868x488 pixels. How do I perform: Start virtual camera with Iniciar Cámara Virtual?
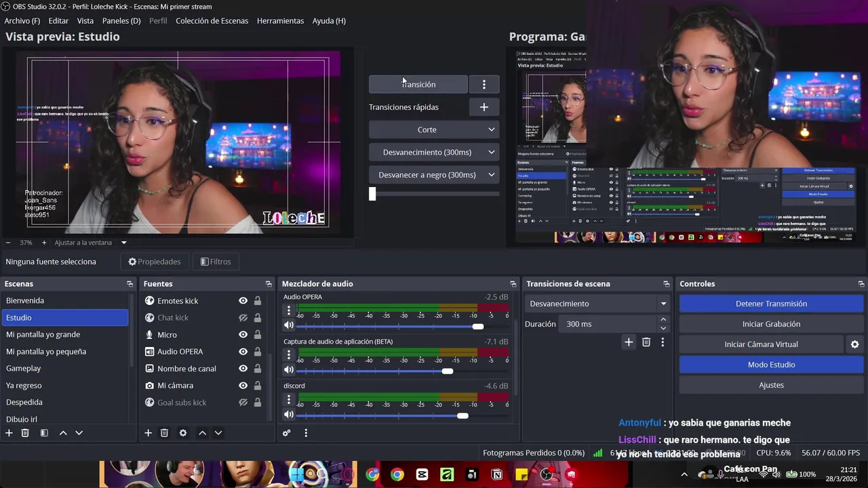click(761, 344)
